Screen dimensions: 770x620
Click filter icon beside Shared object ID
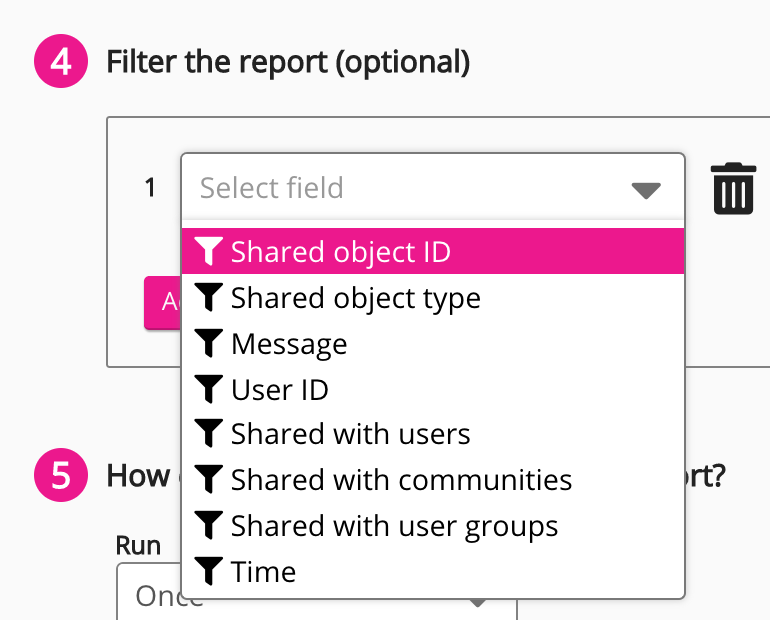tap(207, 251)
